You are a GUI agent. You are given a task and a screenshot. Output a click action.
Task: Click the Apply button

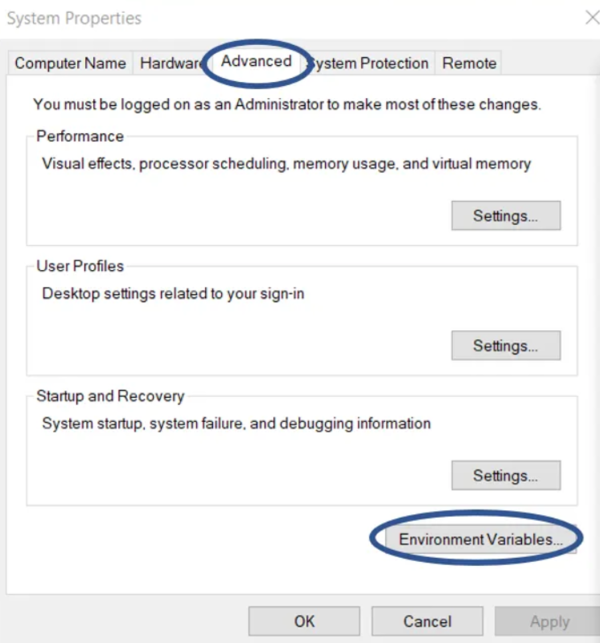click(549, 621)
